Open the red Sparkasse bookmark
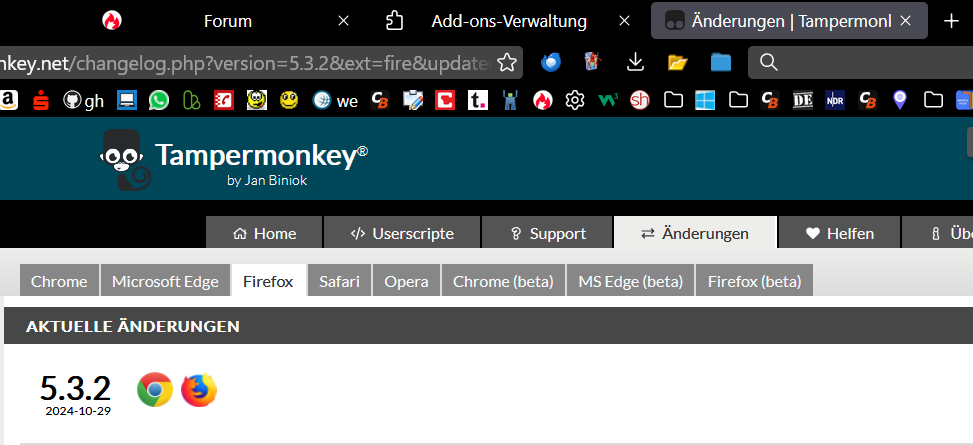Viewport: 973px width, 445px height. 42,100
